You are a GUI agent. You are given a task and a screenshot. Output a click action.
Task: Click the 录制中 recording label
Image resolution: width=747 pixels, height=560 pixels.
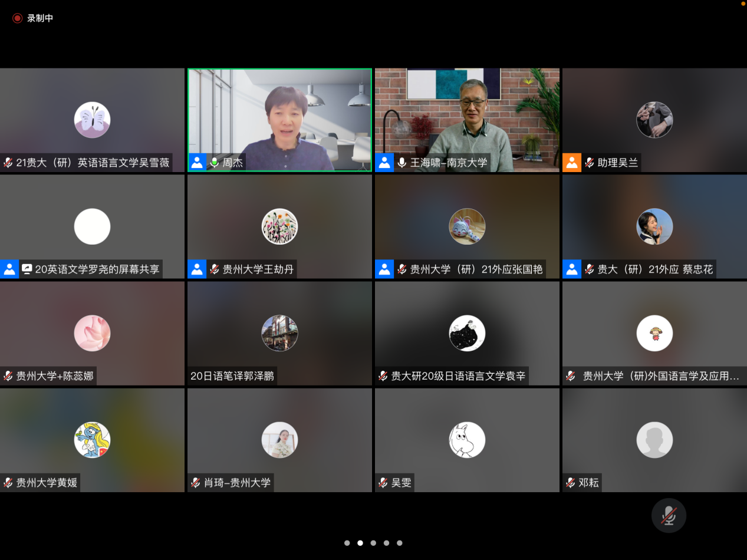tap(40, 18)
